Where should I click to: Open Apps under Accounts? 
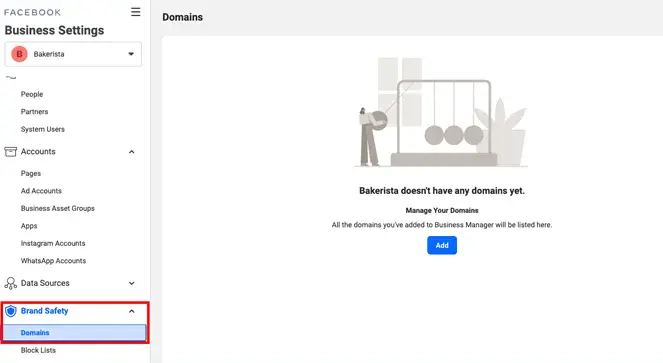tap(29, 226)
